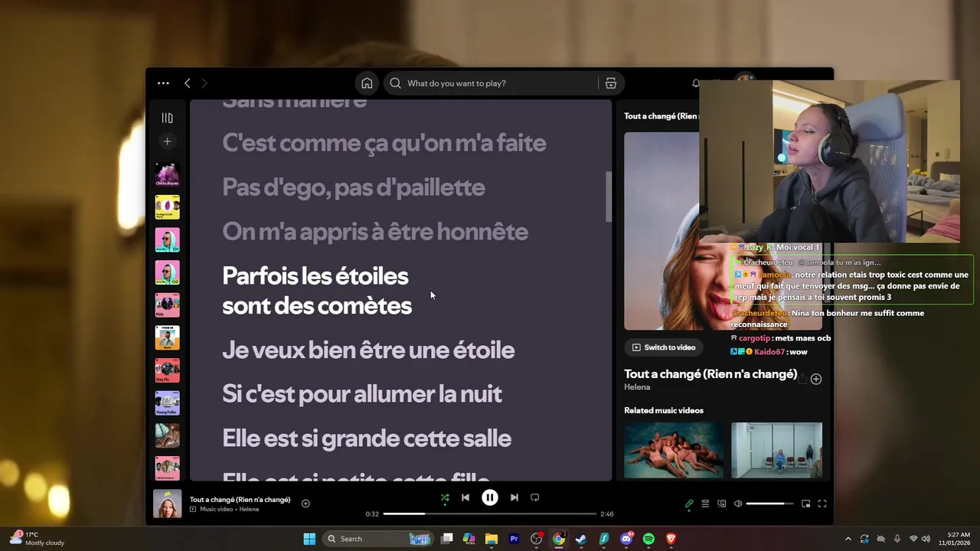This screenshot has width=980, height=551.
Task: Open the Kids playlist thumbnail
Action: point(167,305)
